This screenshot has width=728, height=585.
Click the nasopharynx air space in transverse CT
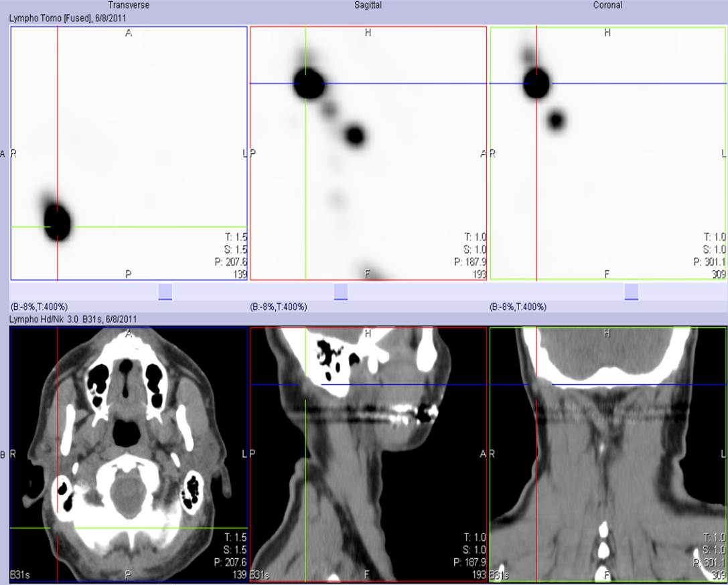coord(127,433)
